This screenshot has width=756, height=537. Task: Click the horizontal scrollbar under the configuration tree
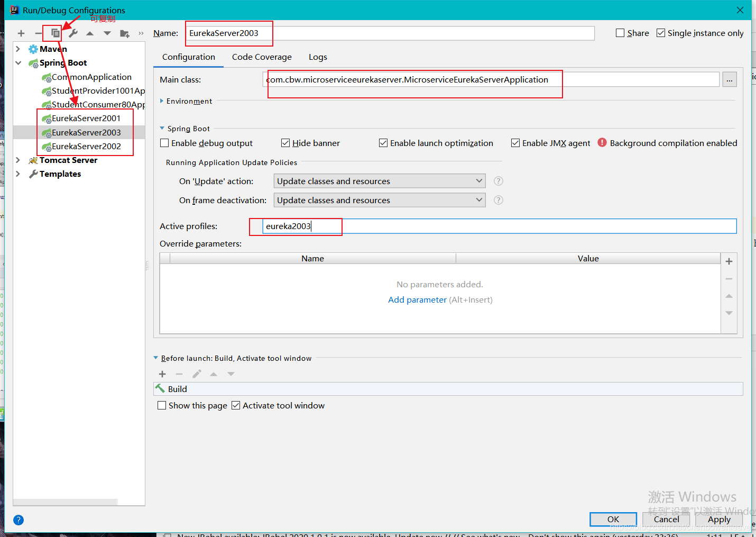[x=66, y=502]
